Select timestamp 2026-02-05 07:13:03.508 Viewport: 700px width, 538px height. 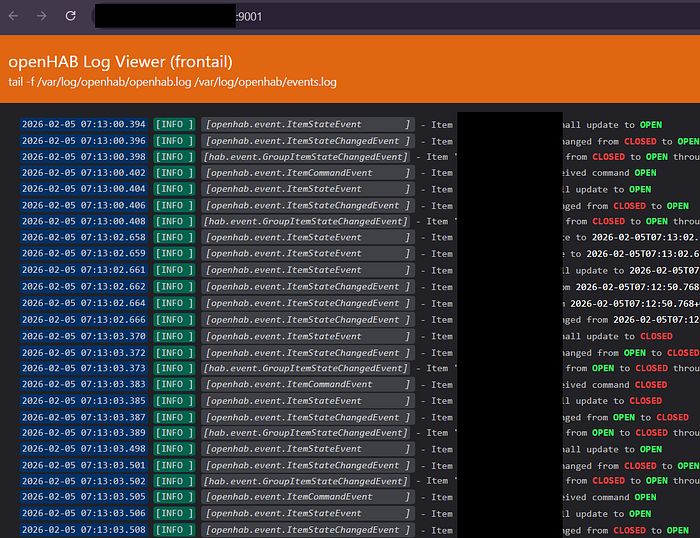[x=84, y=530]
